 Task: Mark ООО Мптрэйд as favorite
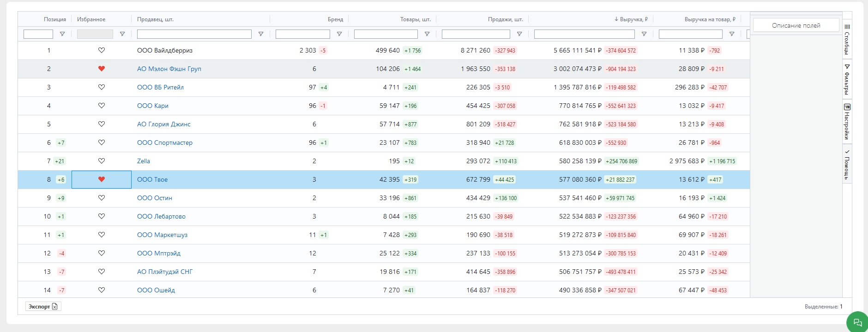coord(102,253)
